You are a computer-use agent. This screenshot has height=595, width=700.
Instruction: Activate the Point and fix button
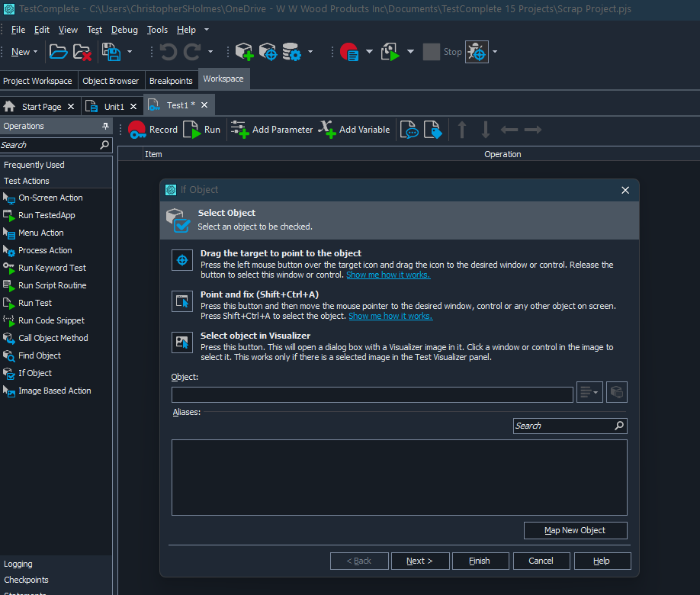pos(182,301)
